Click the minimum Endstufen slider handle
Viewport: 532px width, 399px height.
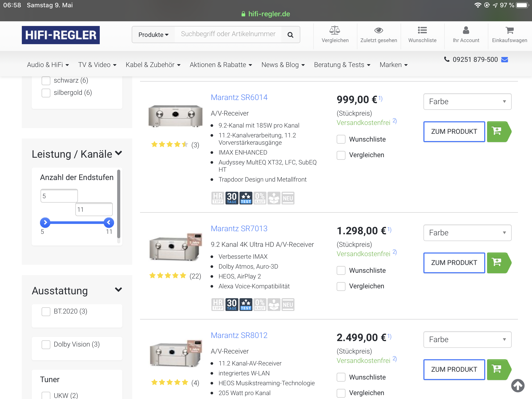(45, 222)
